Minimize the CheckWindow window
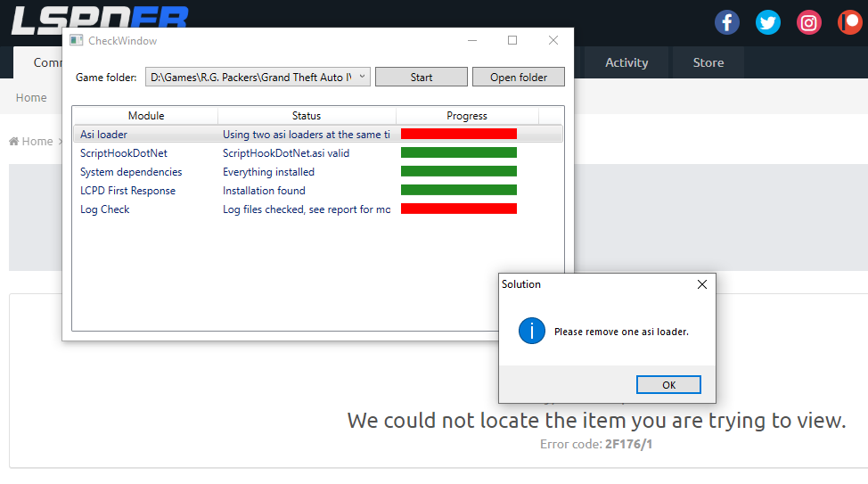 472,40
